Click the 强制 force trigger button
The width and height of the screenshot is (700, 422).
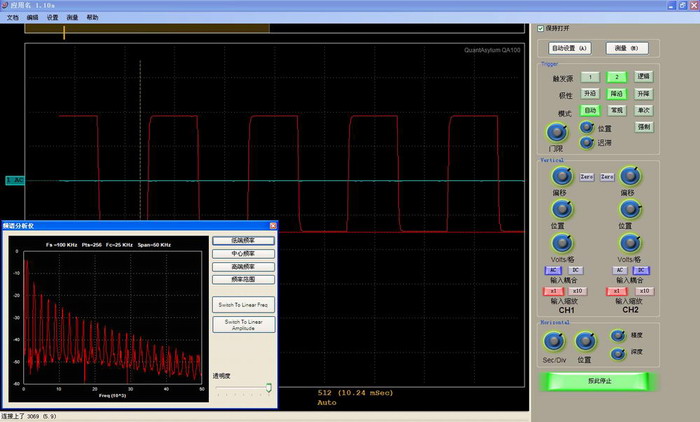click(x=643, y=127)
